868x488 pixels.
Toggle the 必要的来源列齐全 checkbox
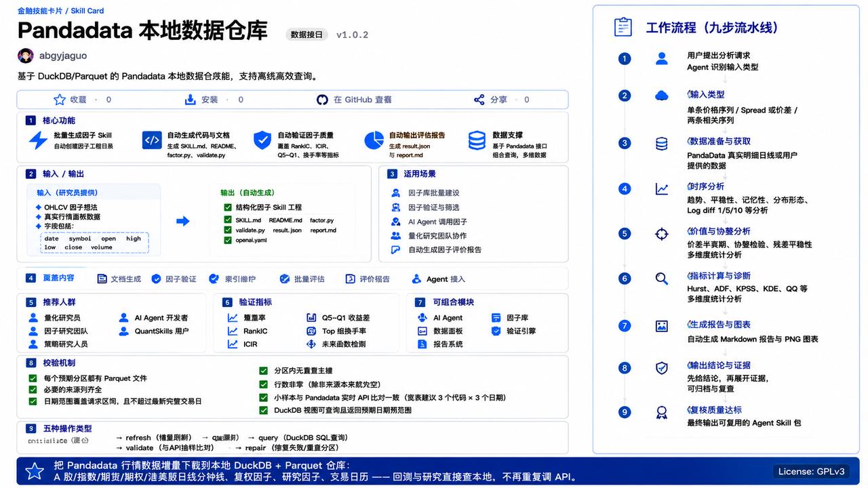click(x=33, y=390)
